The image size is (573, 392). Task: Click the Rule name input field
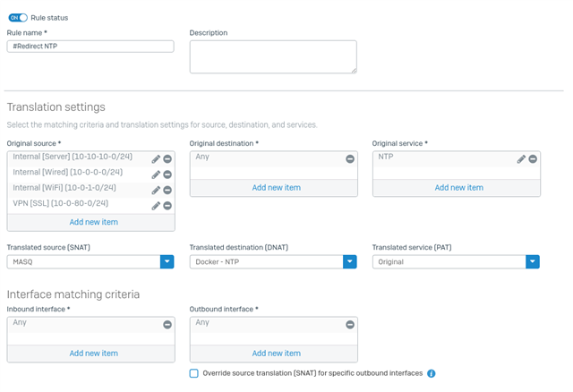[x=90, y=47]
